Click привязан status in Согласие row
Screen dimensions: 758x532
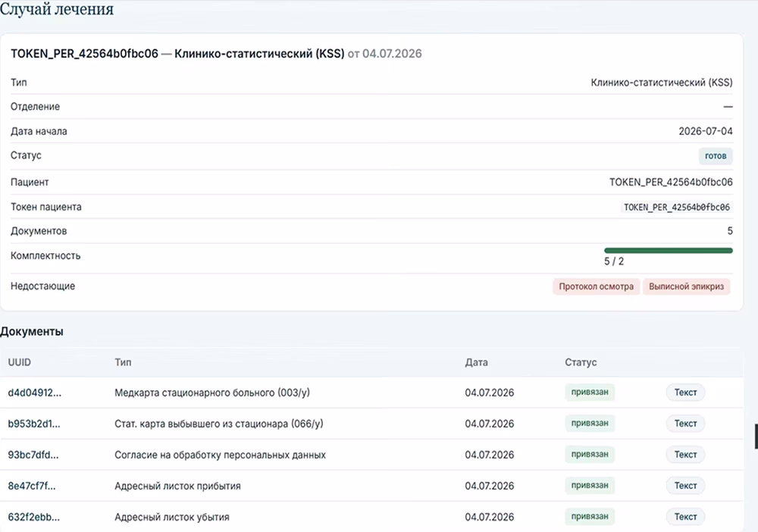click(590, 454)
